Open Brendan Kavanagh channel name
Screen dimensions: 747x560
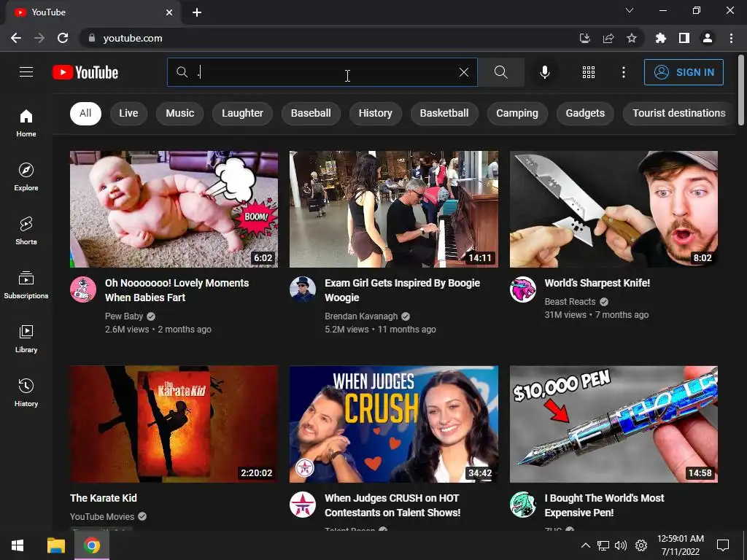[361, 316]
